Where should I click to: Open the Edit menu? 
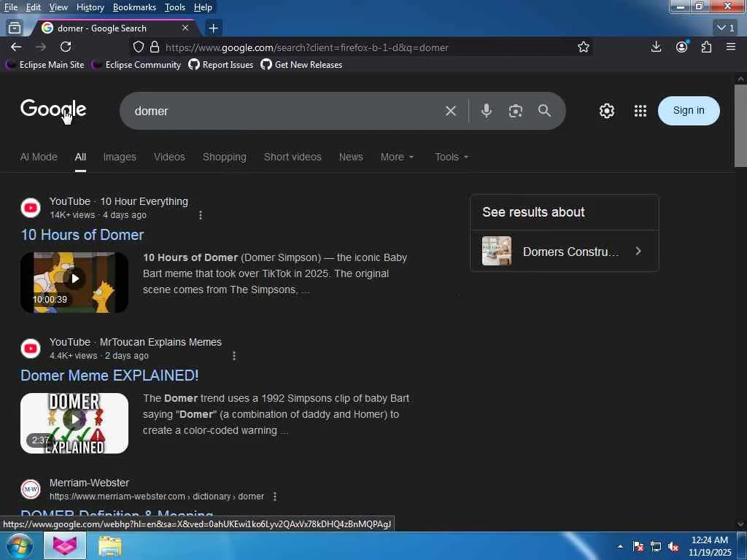click(34, 7)
